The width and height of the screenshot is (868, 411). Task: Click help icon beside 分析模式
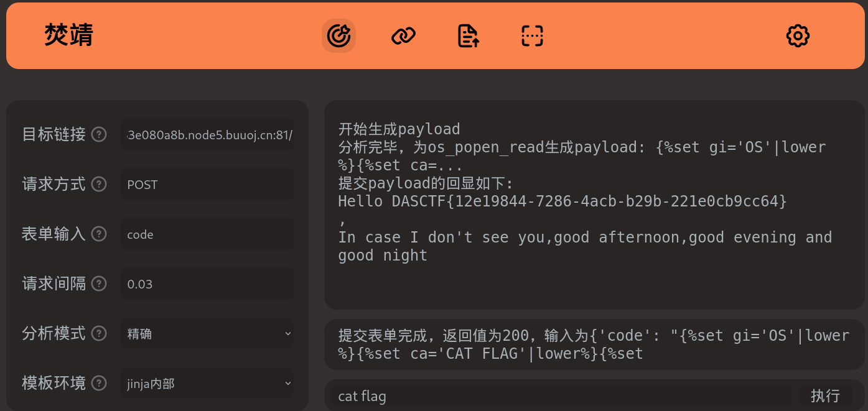click(x=99, y=333)
